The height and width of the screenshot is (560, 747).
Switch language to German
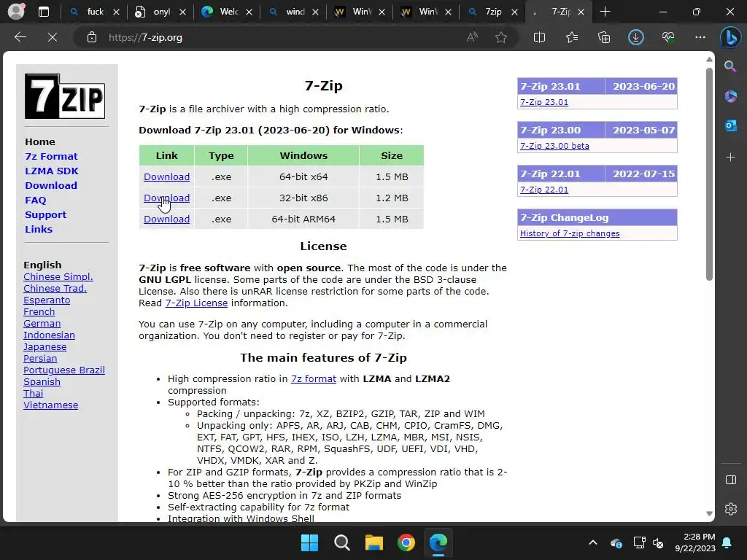point(42,323)
